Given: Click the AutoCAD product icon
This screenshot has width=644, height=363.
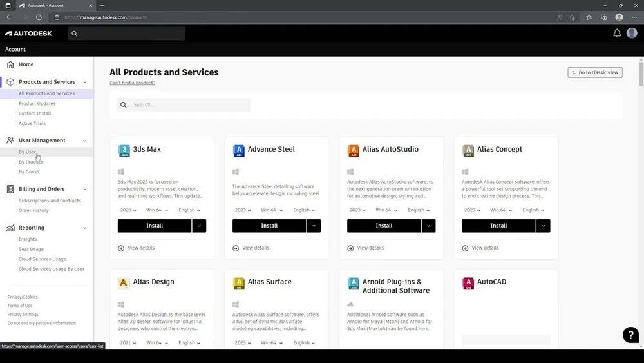Looking at the screenshot, I should click(x=468, y=284).
